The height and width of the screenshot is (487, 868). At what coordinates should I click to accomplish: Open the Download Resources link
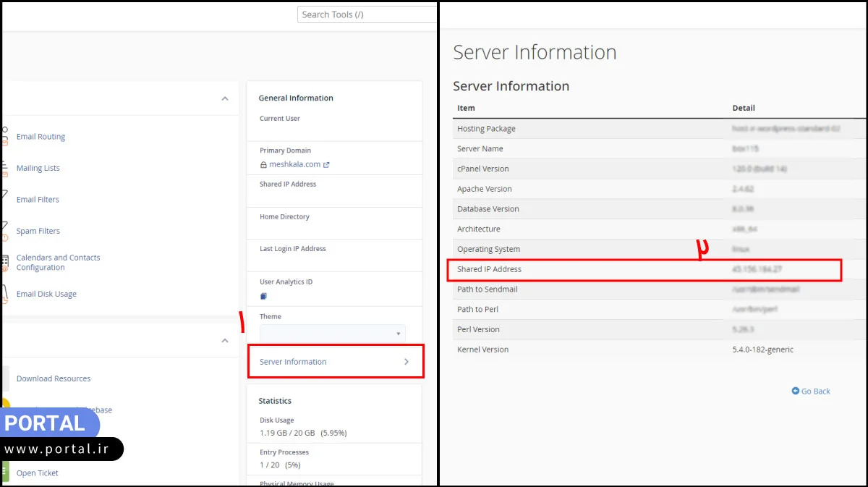click(54, 378)
